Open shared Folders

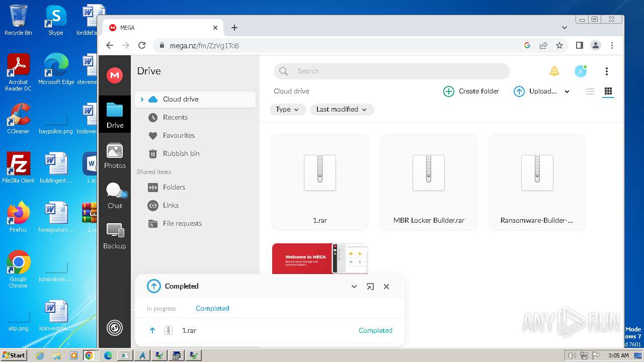(x=174, y=187)
